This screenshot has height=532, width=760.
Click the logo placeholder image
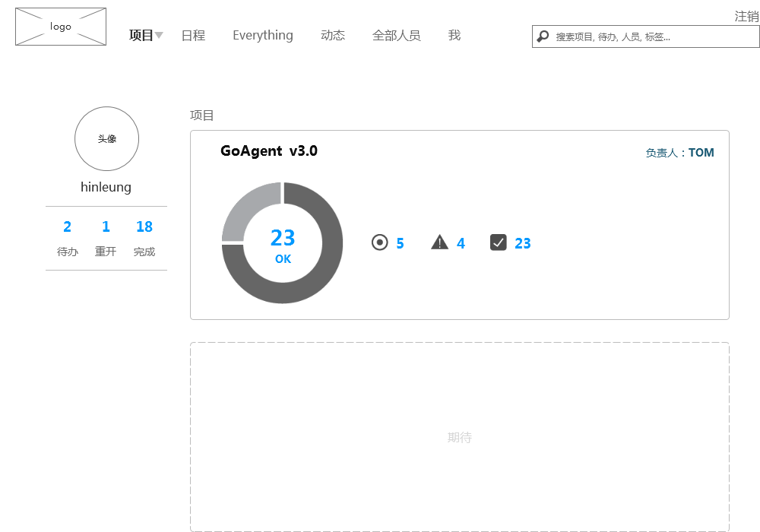[61, 27]
